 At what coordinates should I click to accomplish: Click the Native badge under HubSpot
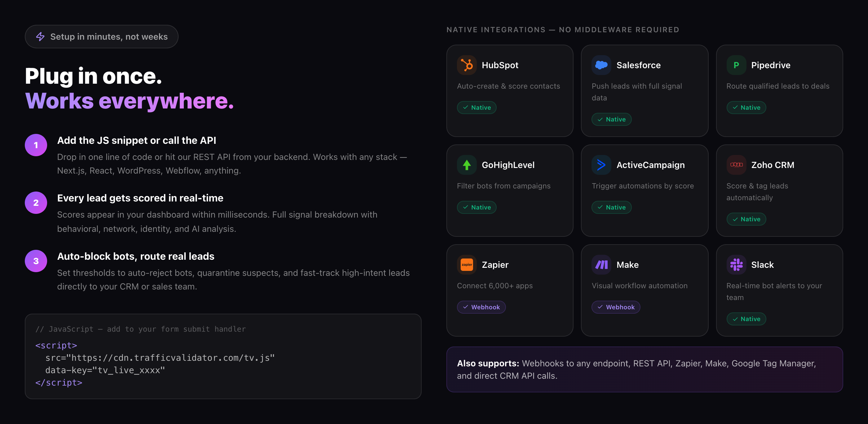(476, 108)
